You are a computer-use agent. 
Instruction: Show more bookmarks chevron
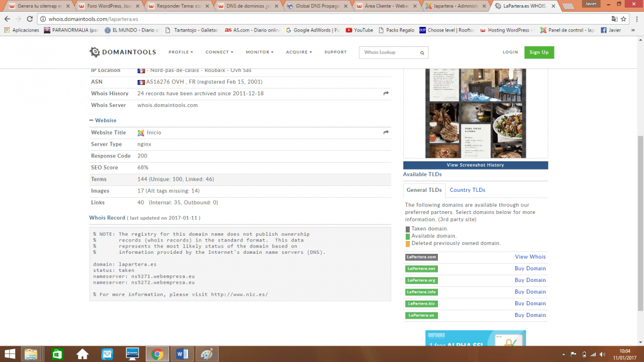pyautogui.click(x=633, y=30)
